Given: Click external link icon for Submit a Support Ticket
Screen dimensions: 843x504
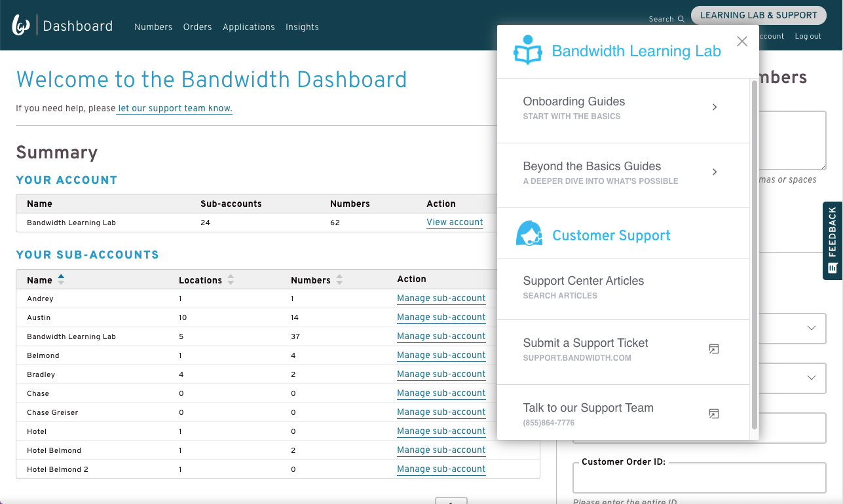Looking at the screenshot, I should [714, 349].
